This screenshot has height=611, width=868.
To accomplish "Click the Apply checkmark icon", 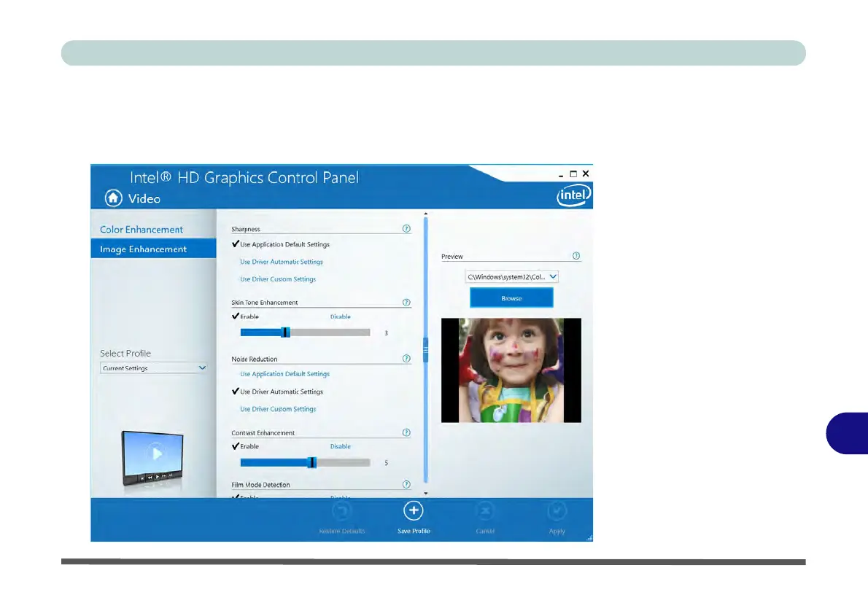I will pyautogui.click(x=557, y=511).
